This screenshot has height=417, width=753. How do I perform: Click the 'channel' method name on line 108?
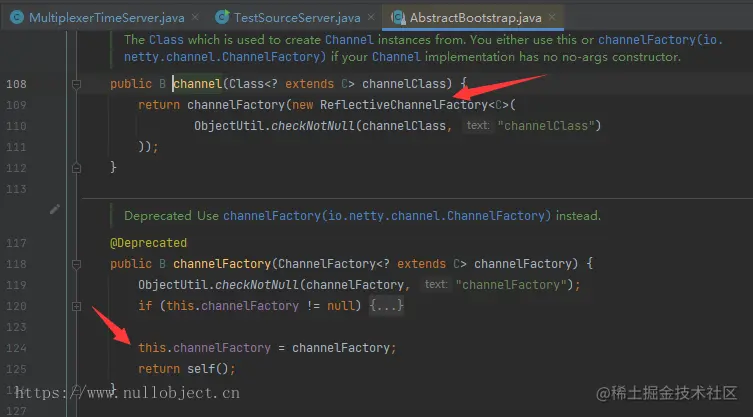point(197,84)
